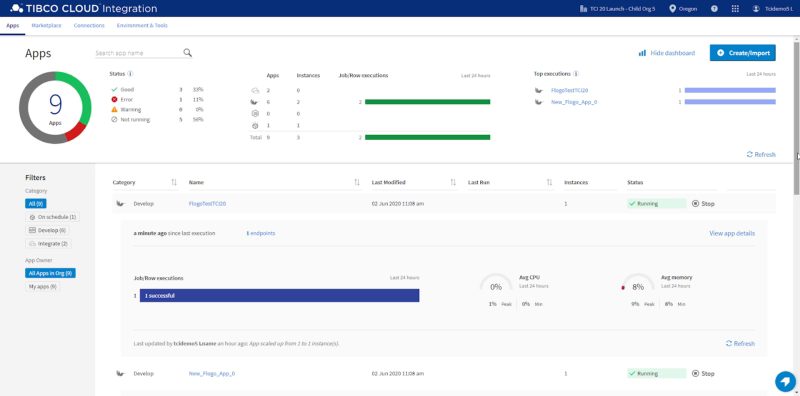Click the help question mark icon
Image resolution: width=800 pixels, height=396 pixels.
point(714,9)
